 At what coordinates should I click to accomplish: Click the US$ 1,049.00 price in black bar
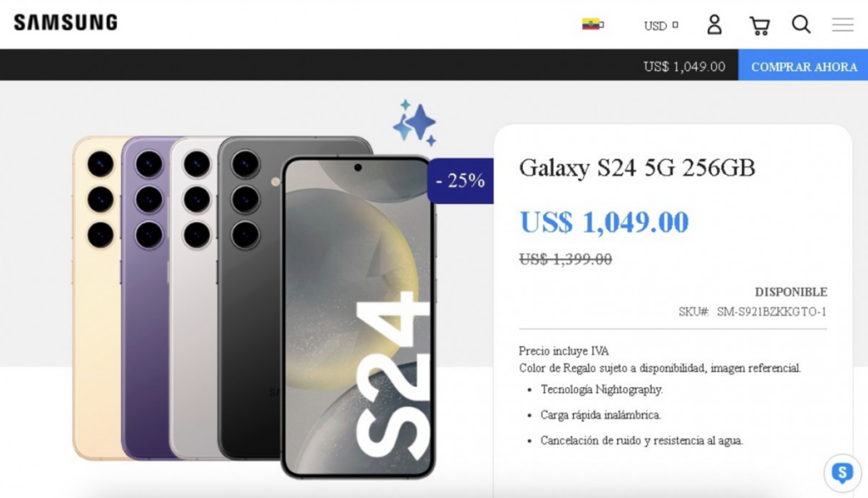[684, 66]
